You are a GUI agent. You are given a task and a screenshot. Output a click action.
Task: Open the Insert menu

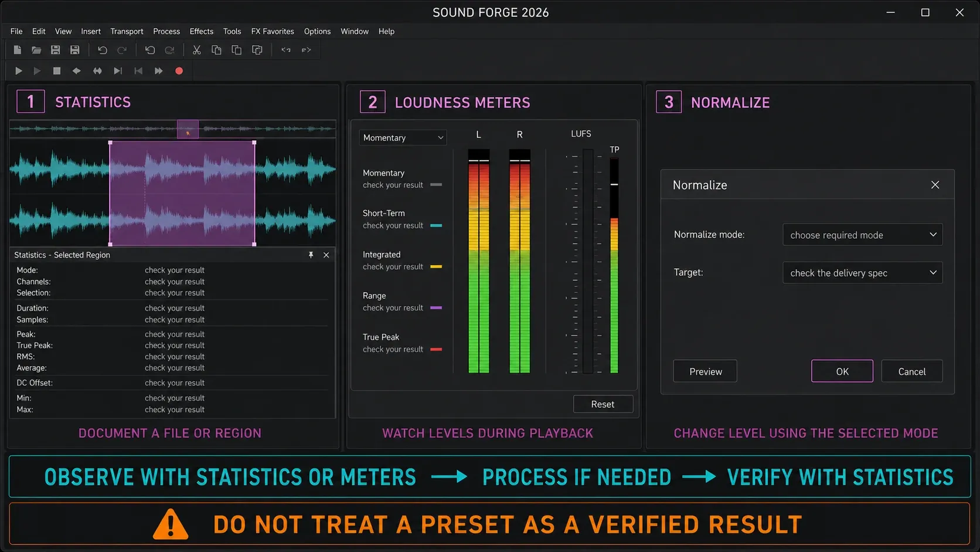pos(91,31)
